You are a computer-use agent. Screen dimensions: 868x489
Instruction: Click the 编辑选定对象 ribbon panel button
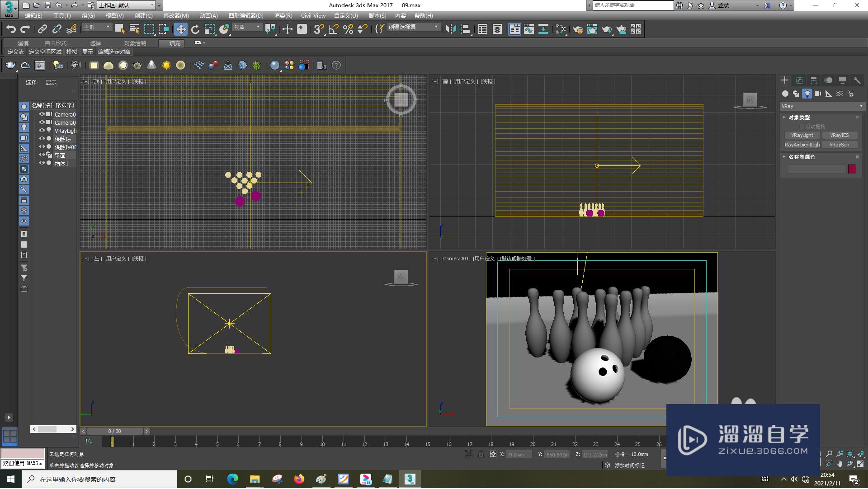(x=114, y=52)
